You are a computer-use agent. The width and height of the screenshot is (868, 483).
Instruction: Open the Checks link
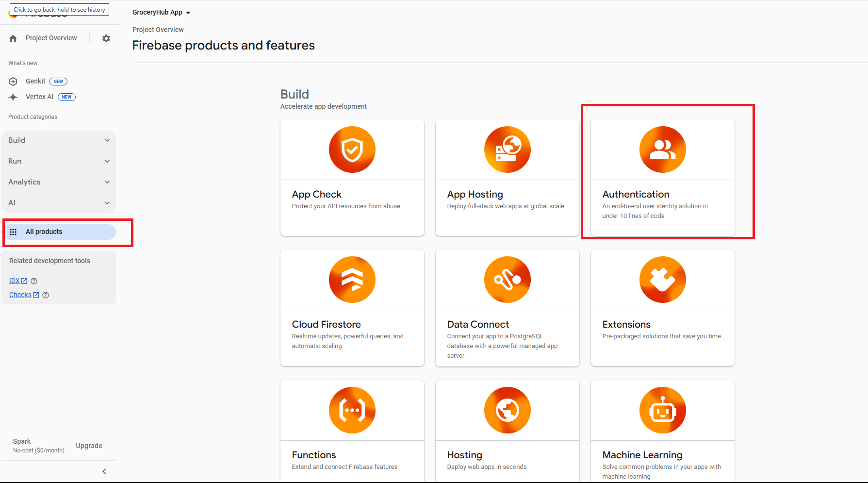click(20, 295)
